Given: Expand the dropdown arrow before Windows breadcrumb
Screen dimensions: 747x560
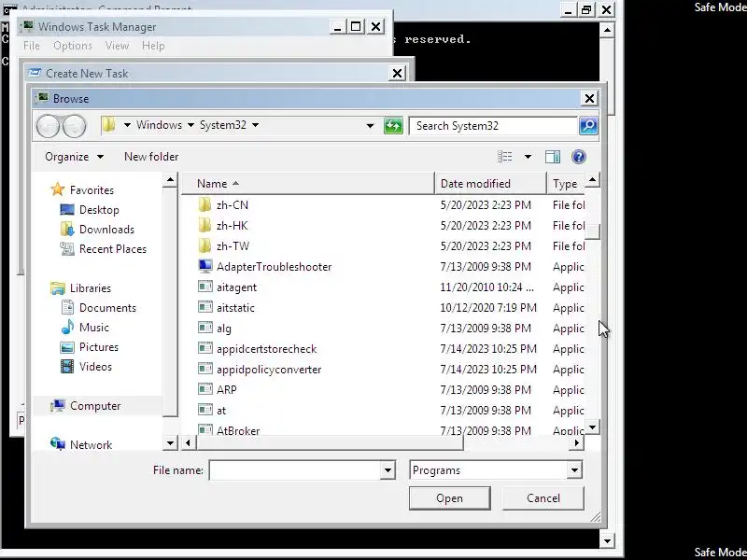Looking at the screenshot, I should 127,125.
